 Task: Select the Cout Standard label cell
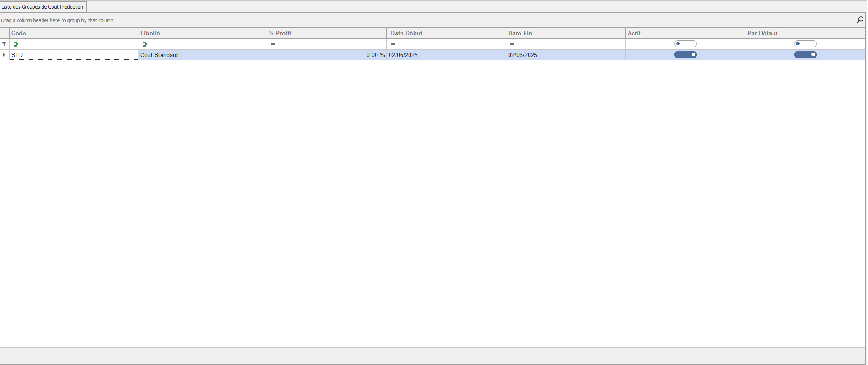click(202, 55)
